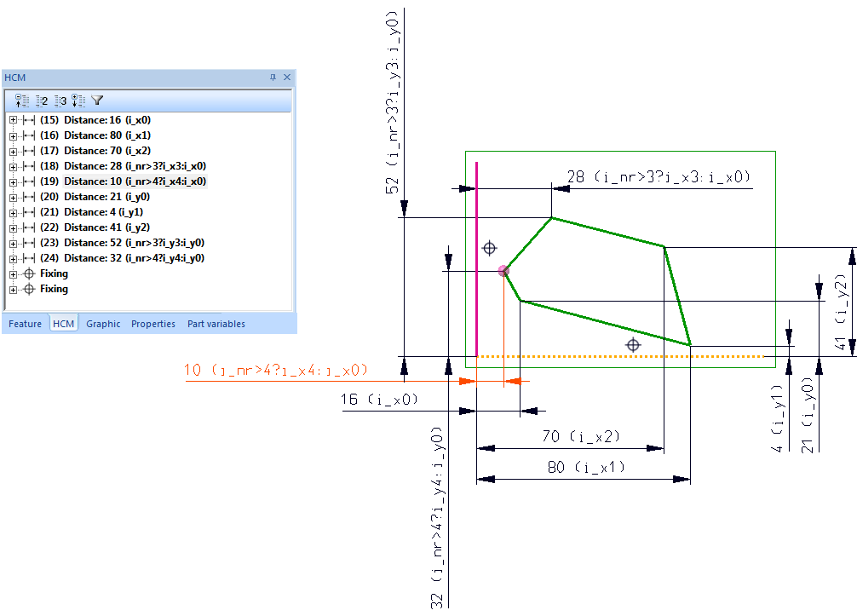Image resolution: width=857 pixels, height=616 pixels.
Task: Click the dimension label 70 (i_x2)
Action: pyautogui.click(x=581, y=436)
